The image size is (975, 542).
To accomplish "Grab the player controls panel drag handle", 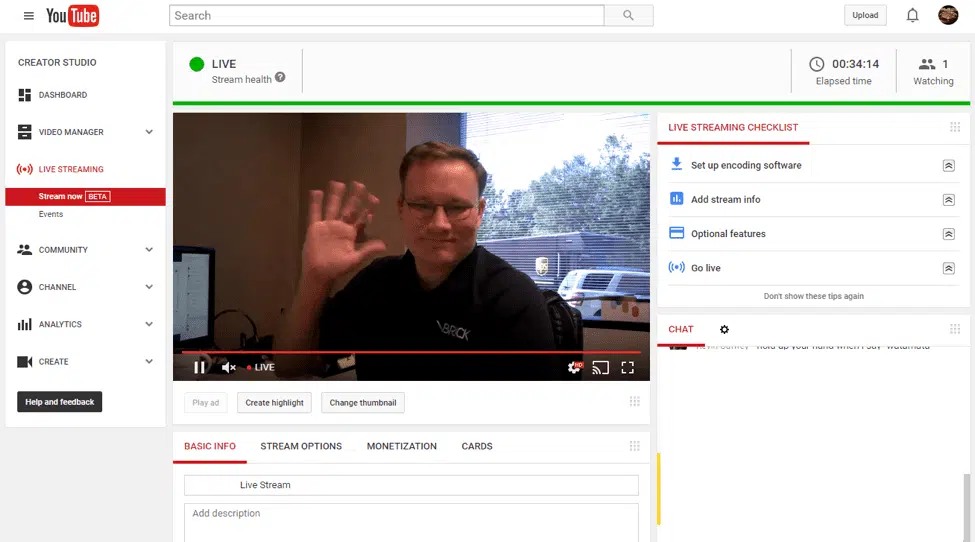I will (634, 402).
